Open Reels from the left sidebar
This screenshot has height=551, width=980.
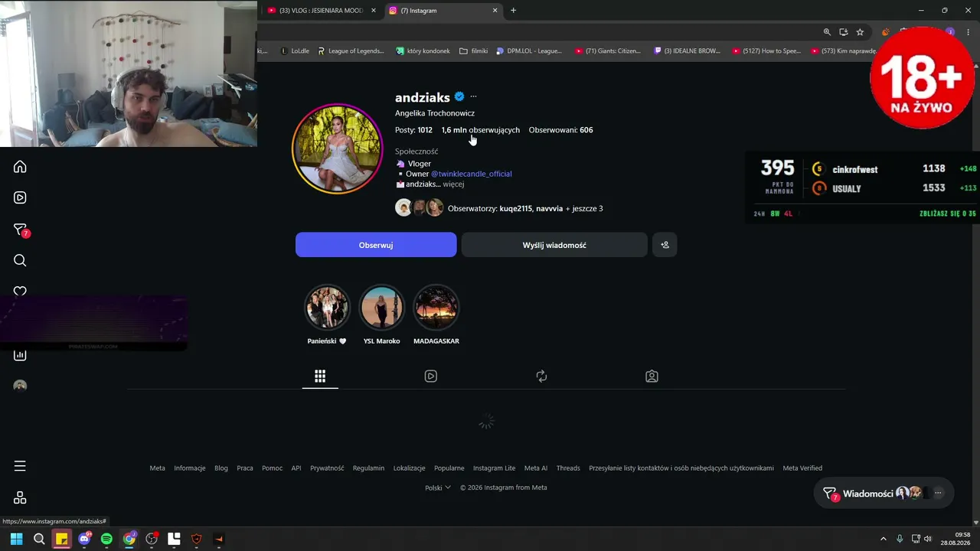[20, 197]
